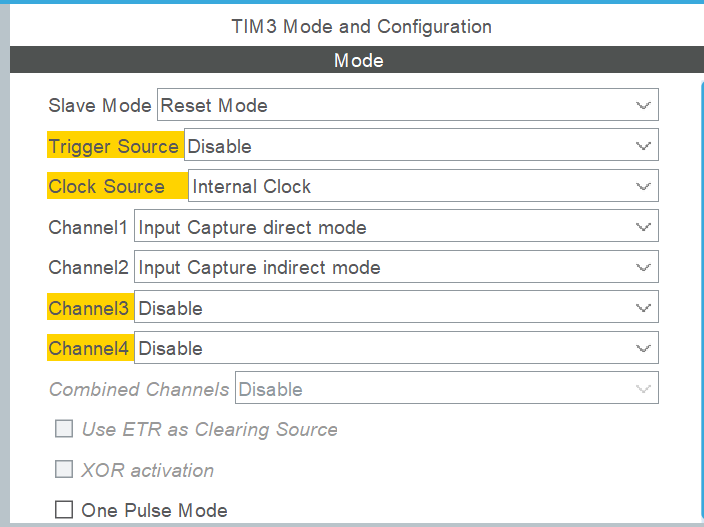Click the Channel1 dropdown arrow

643,227
